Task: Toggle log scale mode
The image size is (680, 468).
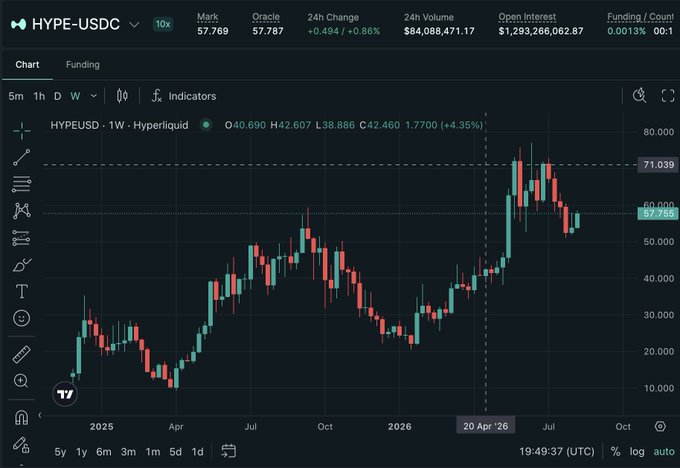Action: point(637,452)
